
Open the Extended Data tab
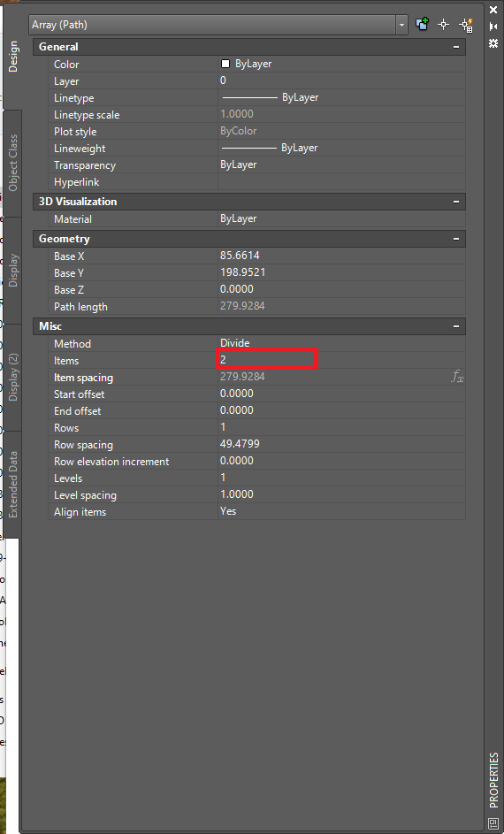point(12,484)
